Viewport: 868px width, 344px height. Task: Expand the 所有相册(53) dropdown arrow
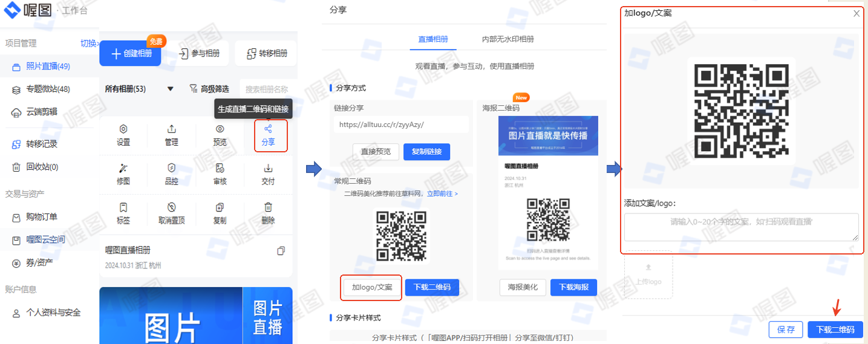pos(170,89)
